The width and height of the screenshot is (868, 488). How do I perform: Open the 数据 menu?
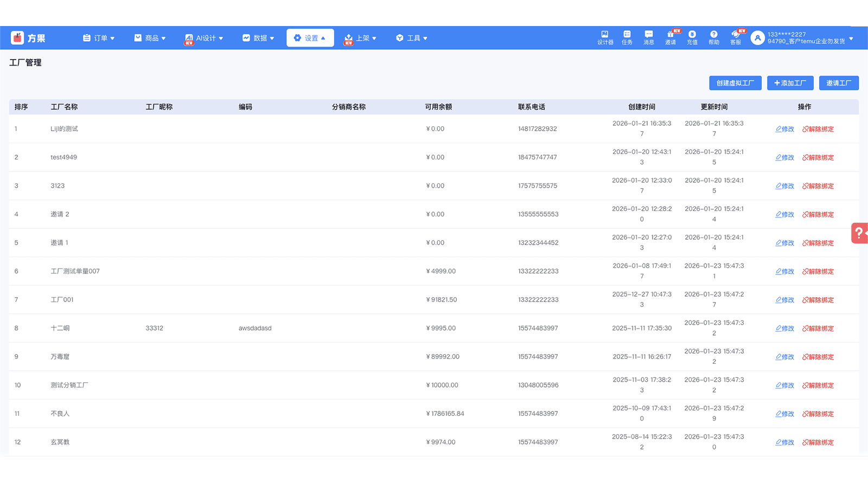258,38
